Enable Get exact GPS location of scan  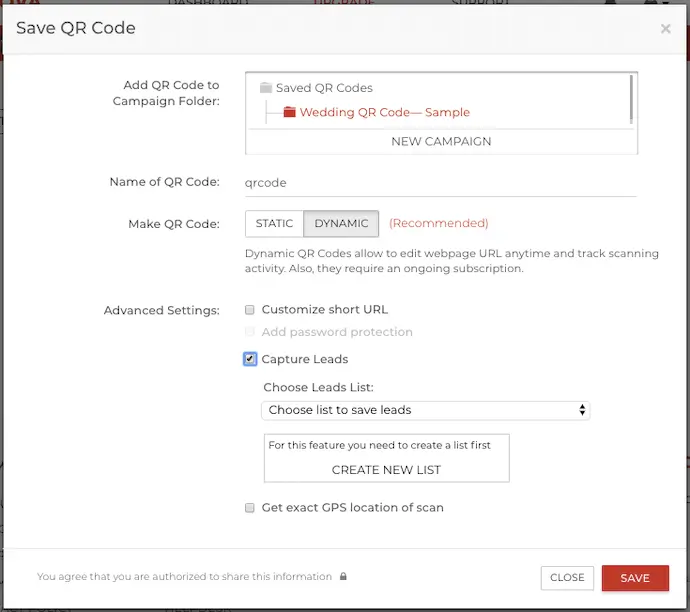pyautogui.click(x=250, y=508)
